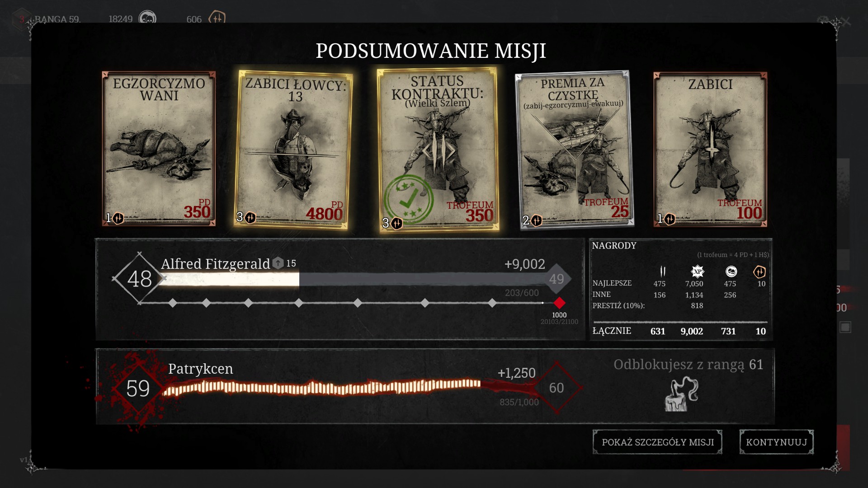Click the candle unlock icon for rank 61
The width and height of the screenshot is (868, 488).
click(x=682, y=394)
